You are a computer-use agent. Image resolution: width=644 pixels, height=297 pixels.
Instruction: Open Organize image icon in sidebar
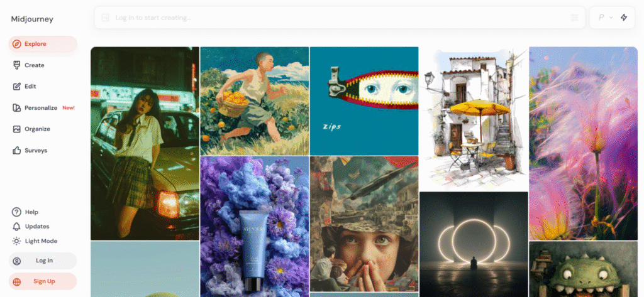(16, 129)
